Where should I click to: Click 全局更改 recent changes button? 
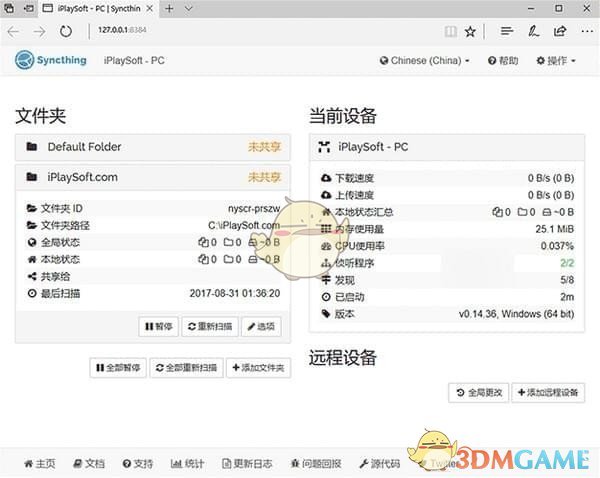pyautogui.click(x=479, y=393)
